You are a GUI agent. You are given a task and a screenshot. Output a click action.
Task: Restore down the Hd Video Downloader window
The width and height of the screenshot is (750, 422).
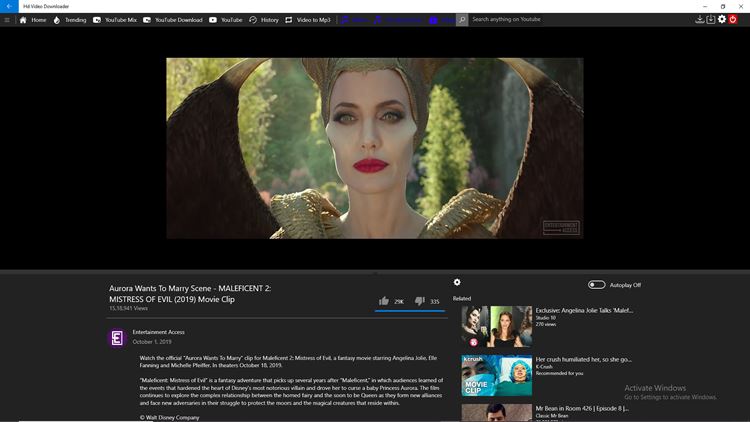723,6
